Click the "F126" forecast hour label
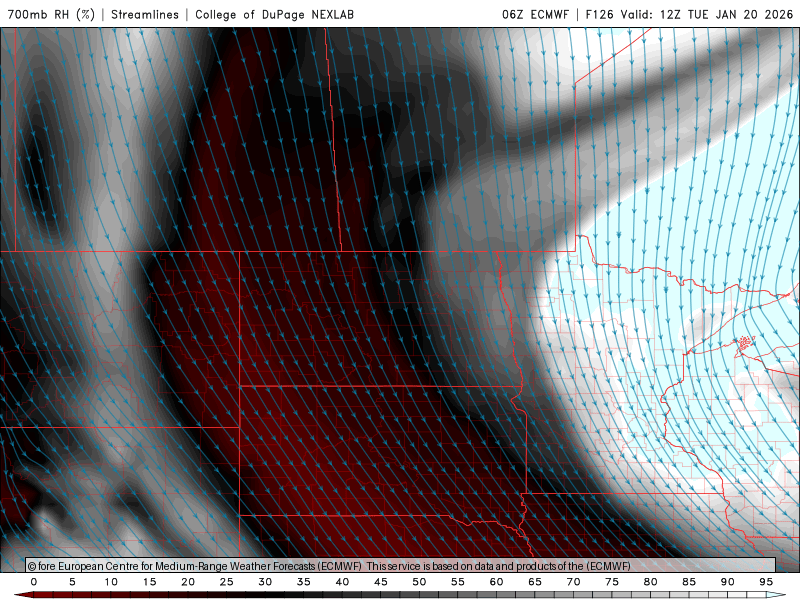This screenshot has height=600, width=800. [599, 14]
